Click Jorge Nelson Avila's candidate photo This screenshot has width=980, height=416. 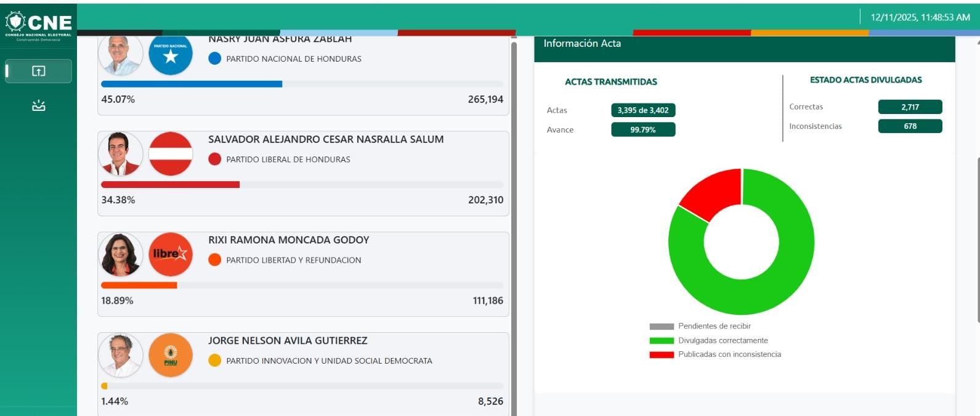click(121, 355)
